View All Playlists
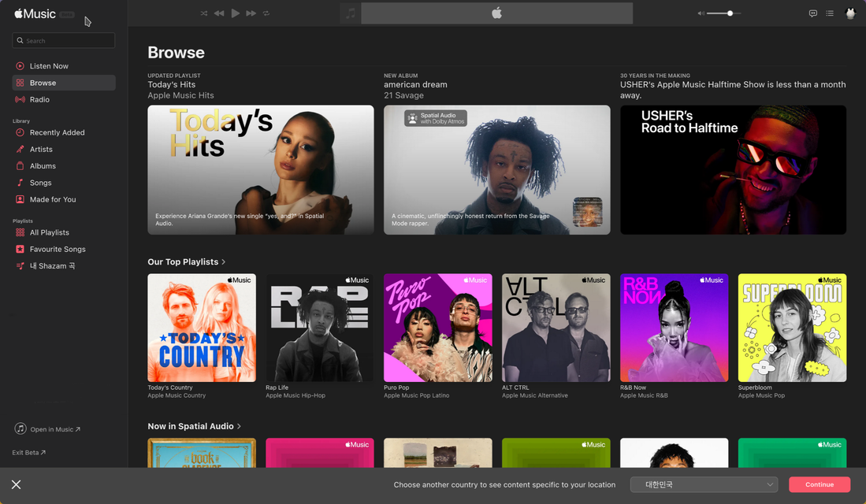This screenshot has width=866, height=504. pyautogui.click(x=64, y=232)
